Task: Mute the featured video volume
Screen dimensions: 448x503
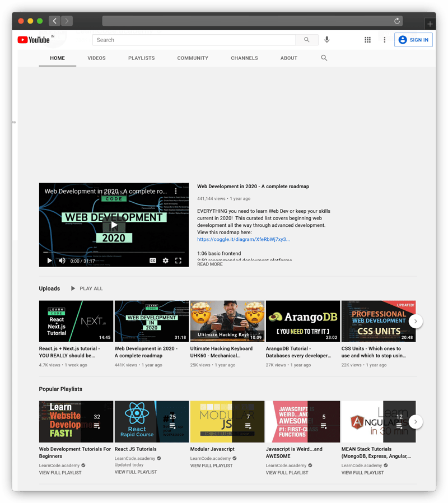Action: tap(62, 261)
